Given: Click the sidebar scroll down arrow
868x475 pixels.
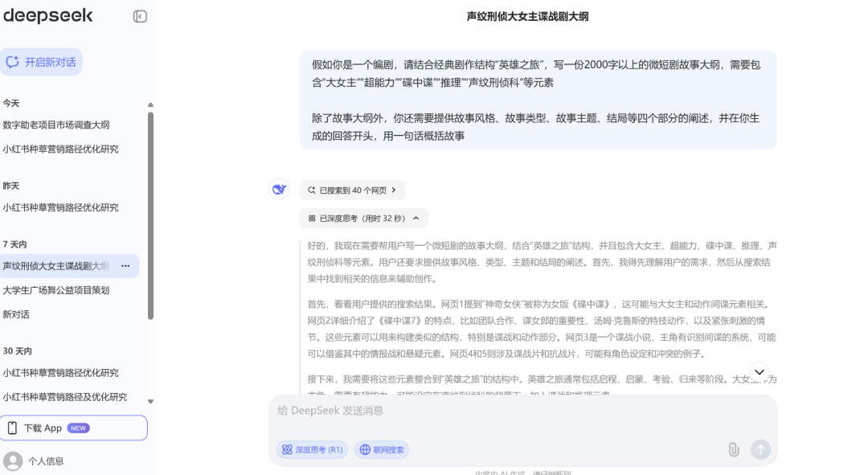Looking at the screenshot, I should click(x=150, y=402).
